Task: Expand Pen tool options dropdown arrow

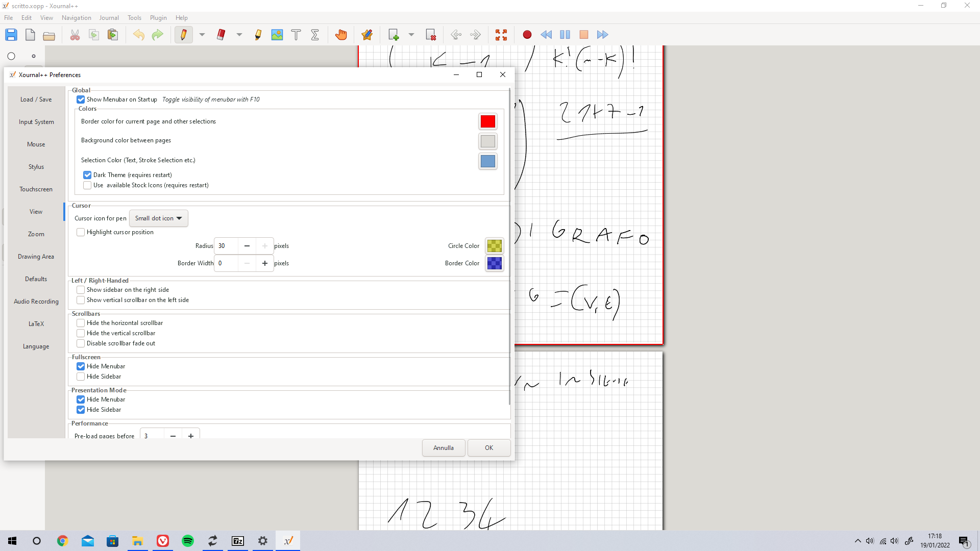Action: (202, 35)
